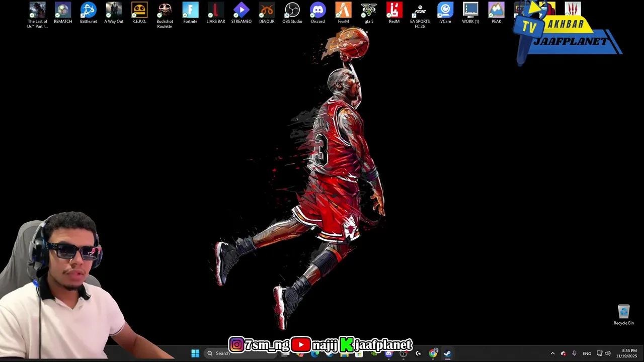644x362 pixels.
Task: Open the Windows Start menu
Action: point(195,353)
